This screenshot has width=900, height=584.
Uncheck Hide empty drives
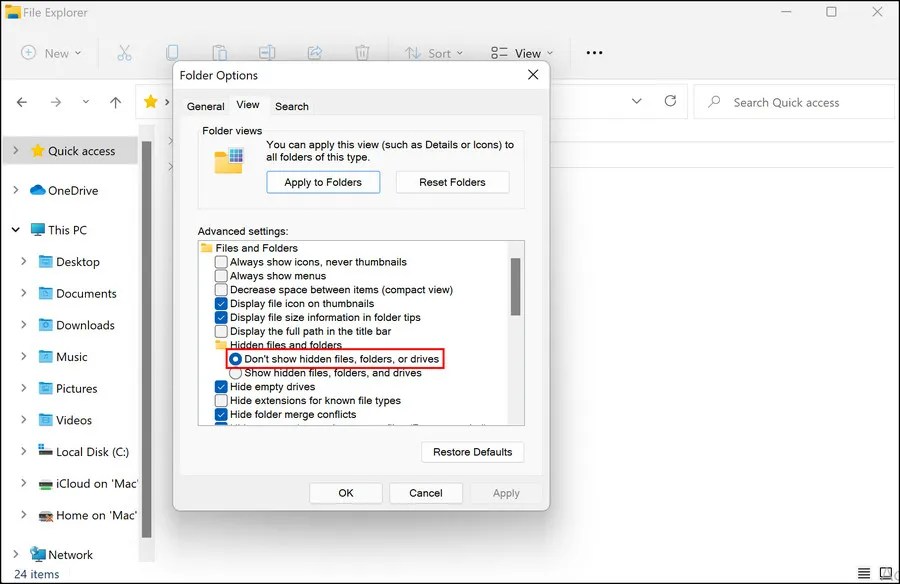(x=220, y=386)
